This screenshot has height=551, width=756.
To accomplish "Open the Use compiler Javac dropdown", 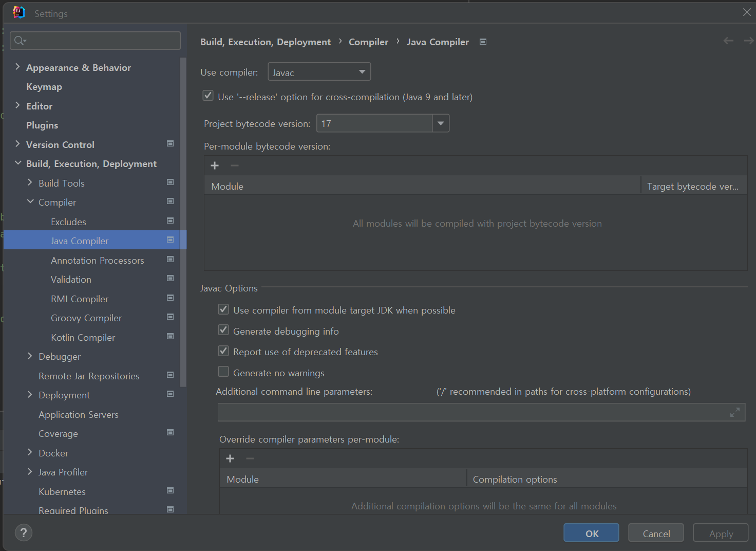I will click(x=319, y=72).
